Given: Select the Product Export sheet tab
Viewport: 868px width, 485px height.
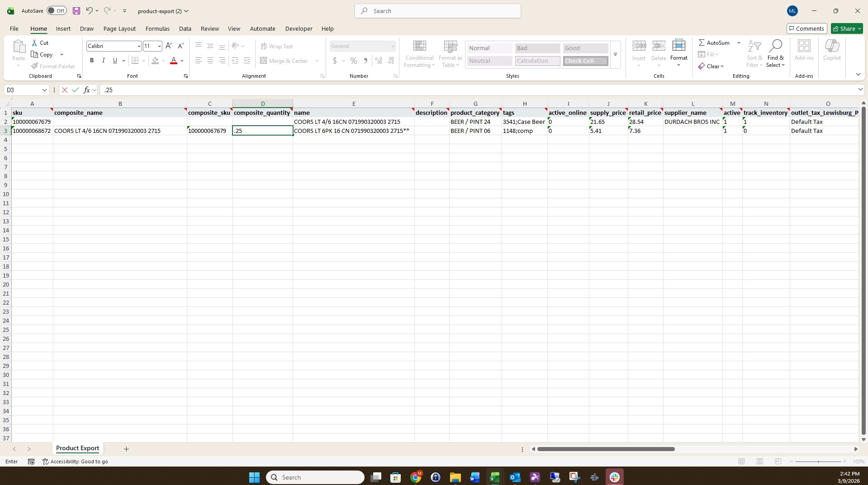Looking at the screenshot, I should [x=77, y=448].
